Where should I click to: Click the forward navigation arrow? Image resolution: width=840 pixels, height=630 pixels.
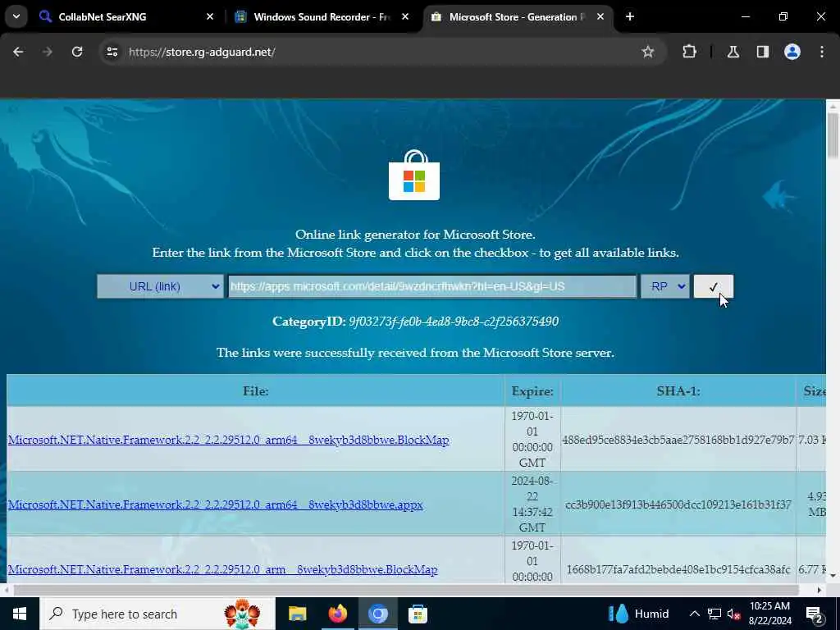pyautogui.click(x=48, y=52)
